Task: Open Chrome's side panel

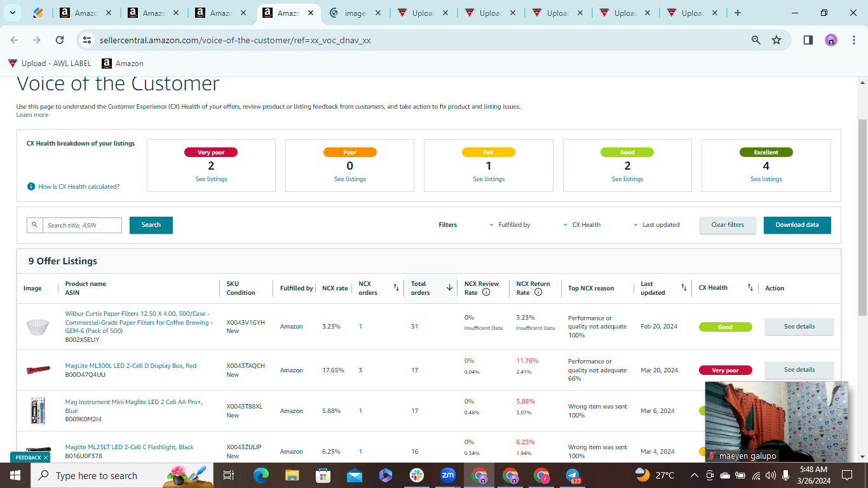Action: (x=808, y=40)
